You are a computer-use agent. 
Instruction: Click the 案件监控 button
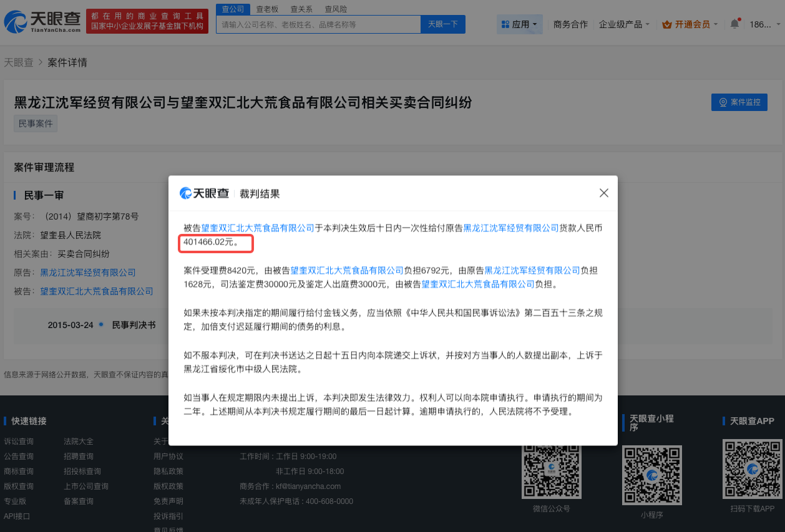point(739,102)
